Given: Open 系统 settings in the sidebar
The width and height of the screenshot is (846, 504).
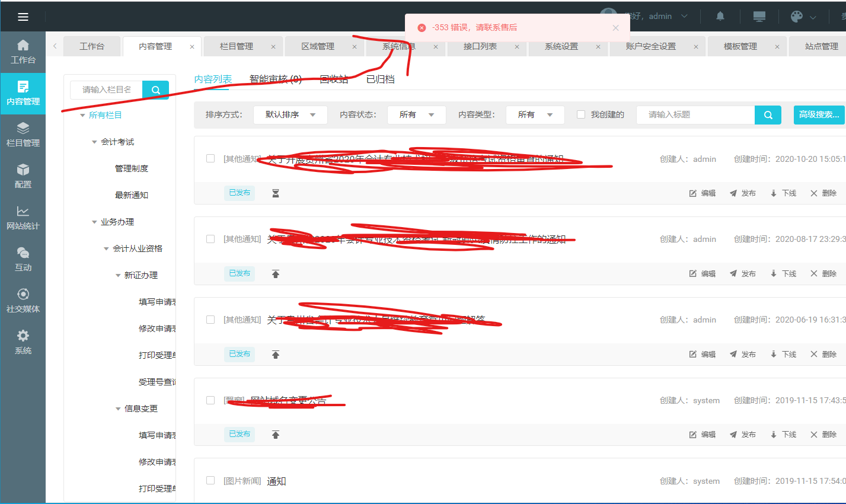Looking at the screenshot, I should point(23,343).
